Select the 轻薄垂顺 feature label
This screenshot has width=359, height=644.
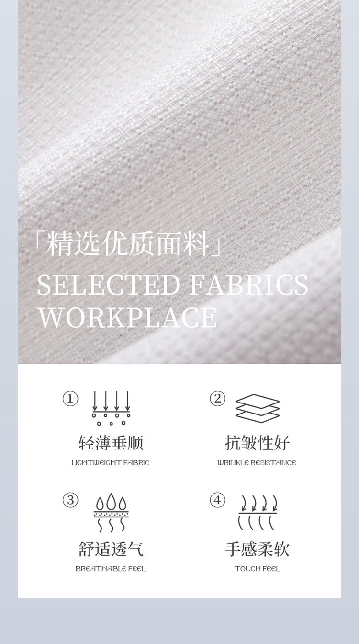111,443
